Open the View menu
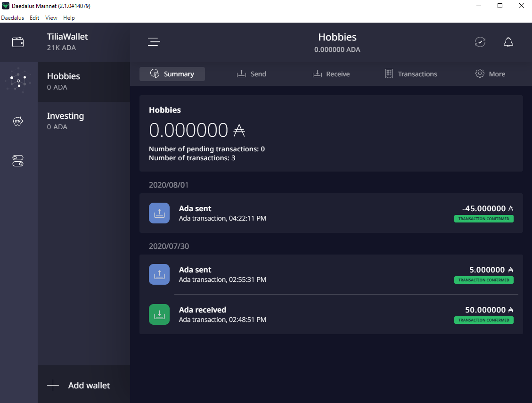This screenshot has height=403, width=532. (51, 17)
